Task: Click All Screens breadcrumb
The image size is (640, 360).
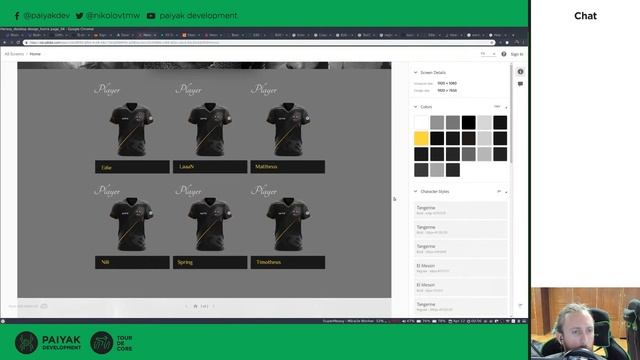Action: (x=14, y=54)
